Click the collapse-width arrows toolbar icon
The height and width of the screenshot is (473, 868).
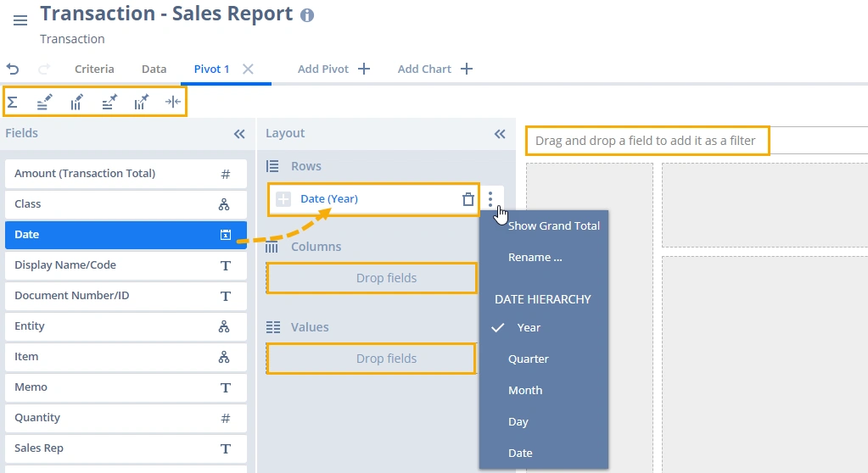(x=173, y=103)
